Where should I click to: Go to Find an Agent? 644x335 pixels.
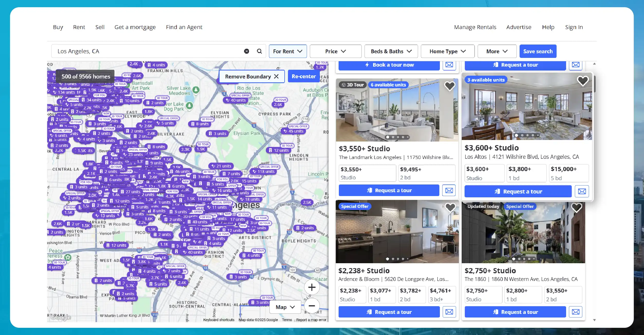pyautogui.click(x=184, y=27)
